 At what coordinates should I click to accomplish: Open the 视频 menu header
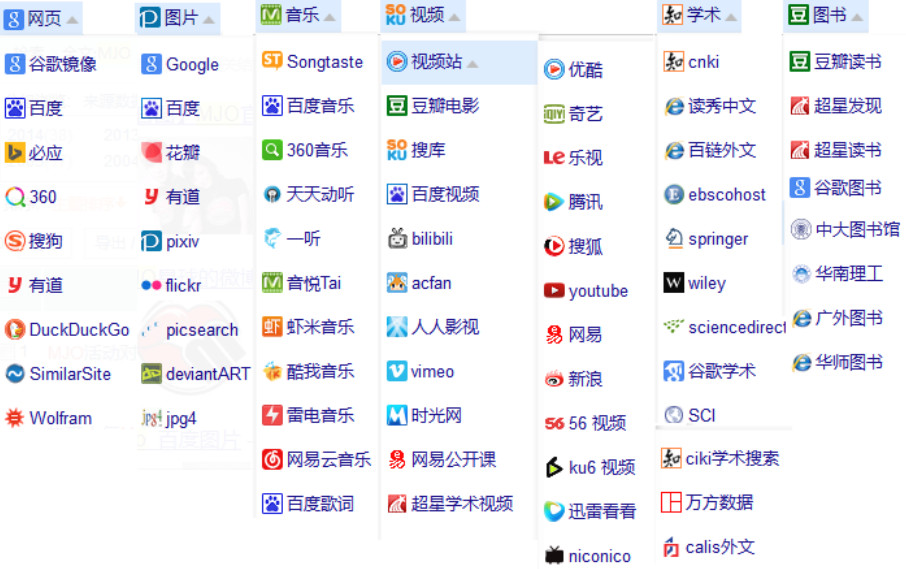click(427, 15)
